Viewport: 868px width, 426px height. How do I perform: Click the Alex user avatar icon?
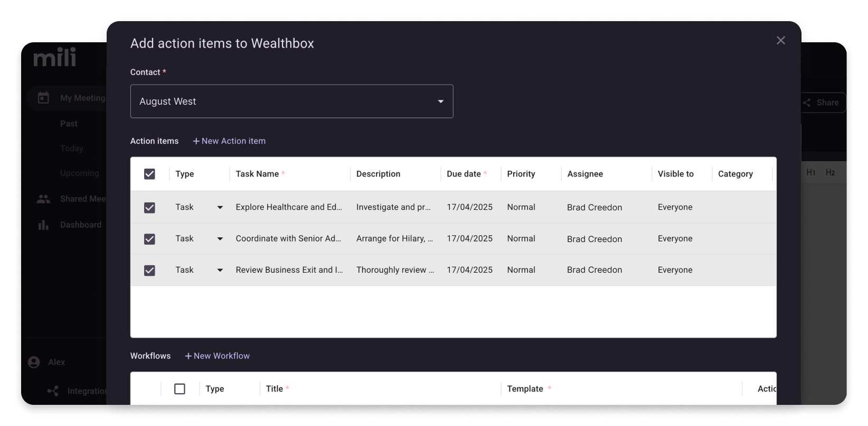click(x=34, y=362)
